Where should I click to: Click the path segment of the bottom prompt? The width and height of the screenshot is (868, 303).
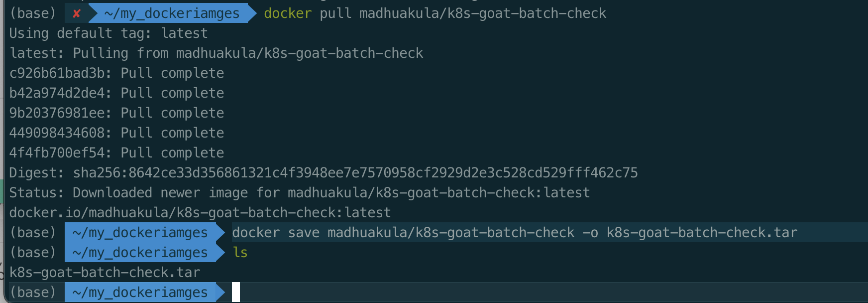point(140,293)
